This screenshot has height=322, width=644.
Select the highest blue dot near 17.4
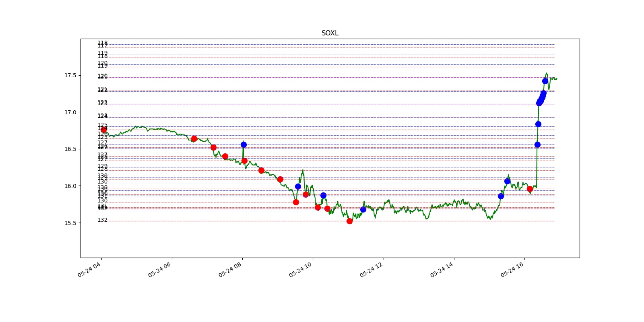tap(545, 81)
